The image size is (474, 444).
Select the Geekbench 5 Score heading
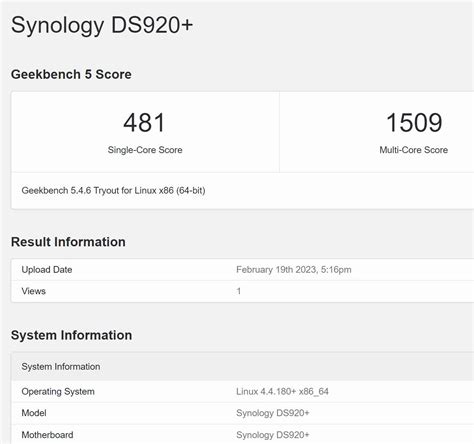[71, 74]
